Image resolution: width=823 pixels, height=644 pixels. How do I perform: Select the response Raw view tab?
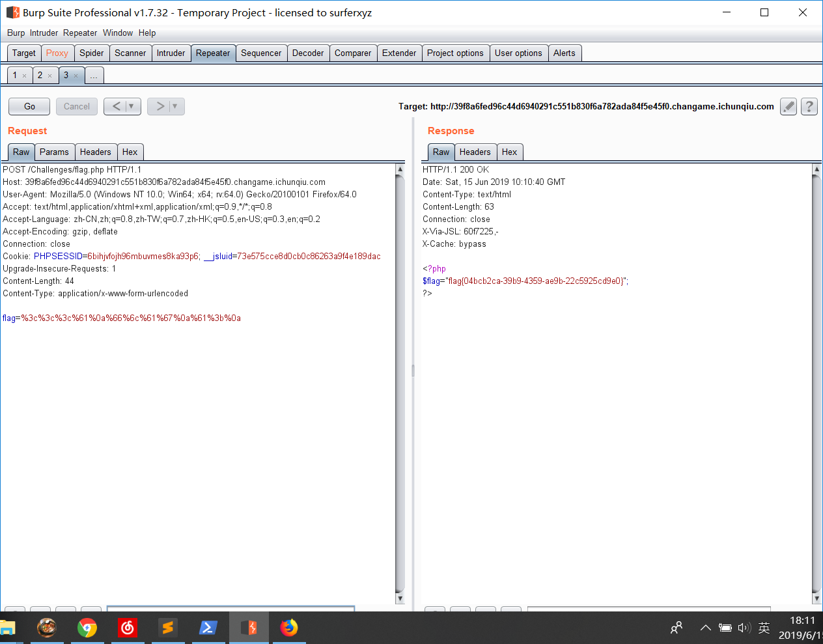[441, 152]
